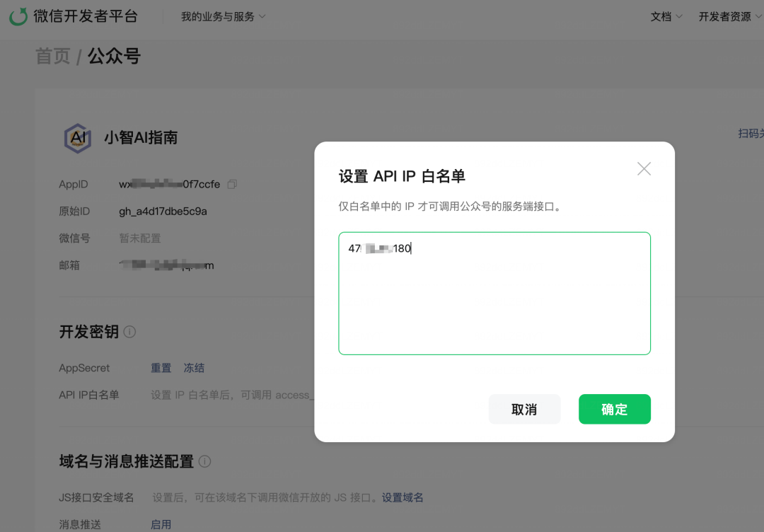This screenshot has width=764, height=532.
Task: Click the dialog description about 白名单 IP
Action: (x=451, y=207)
